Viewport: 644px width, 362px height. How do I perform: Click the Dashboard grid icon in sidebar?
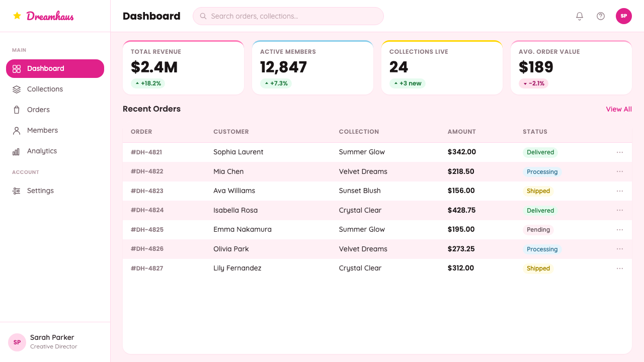[x=17, y=69]
